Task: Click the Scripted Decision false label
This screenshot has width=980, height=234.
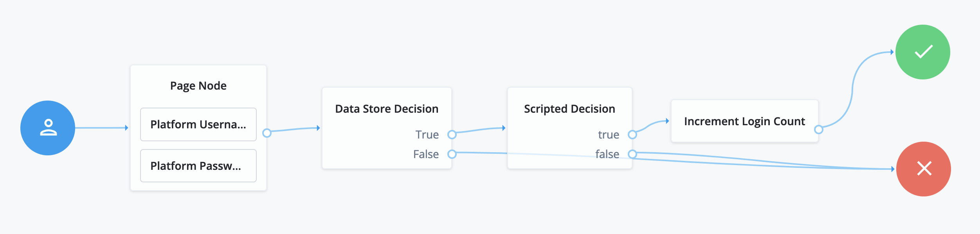Action: [607, 154]
